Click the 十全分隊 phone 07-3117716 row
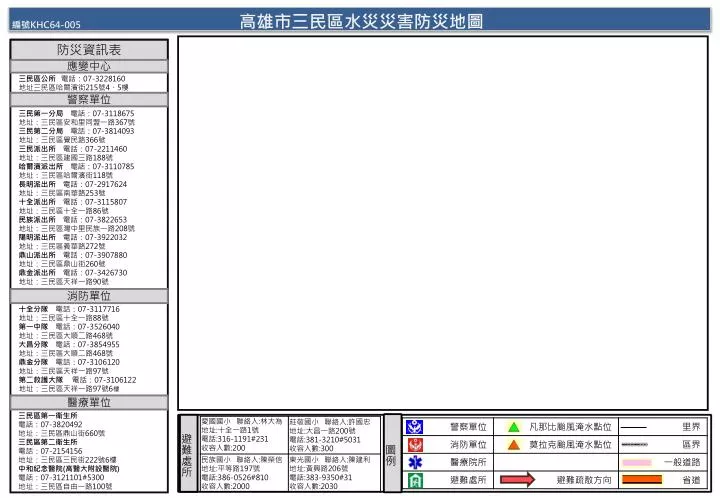Screen dimensions: 720x498 coord(69,309)
